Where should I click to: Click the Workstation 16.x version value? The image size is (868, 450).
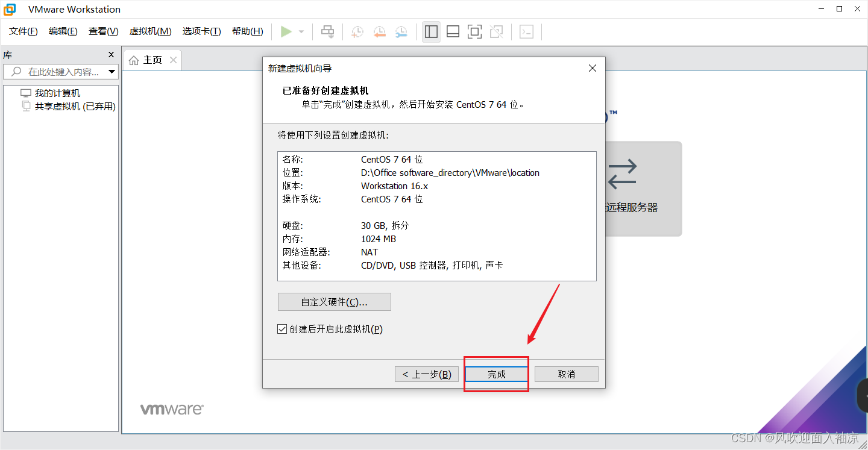[x=394, y=186]
